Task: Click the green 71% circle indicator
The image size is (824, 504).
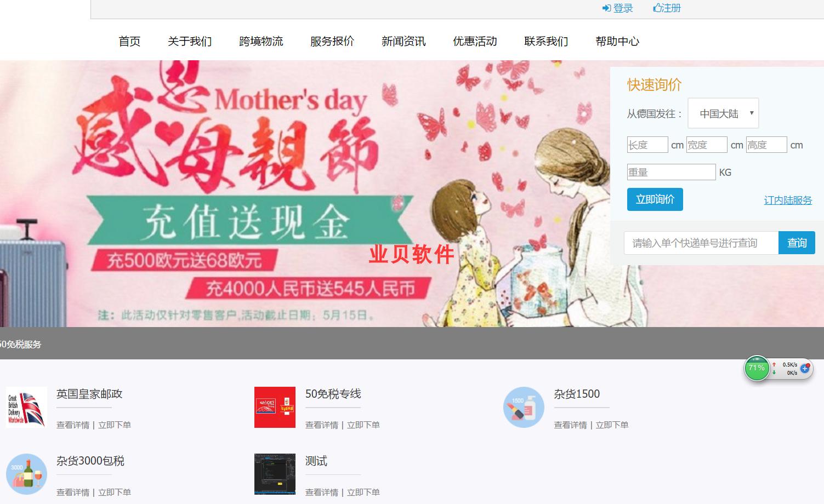Action: click(x=757, y=368)
